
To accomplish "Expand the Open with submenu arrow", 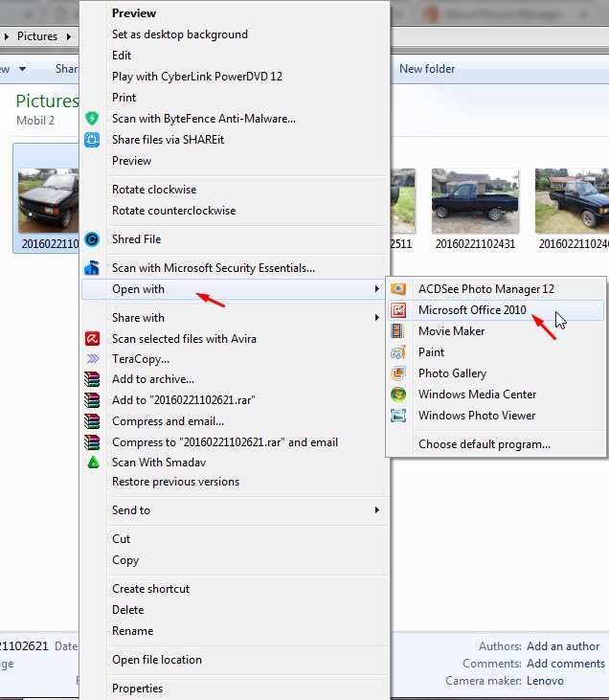I will (377, 289).
